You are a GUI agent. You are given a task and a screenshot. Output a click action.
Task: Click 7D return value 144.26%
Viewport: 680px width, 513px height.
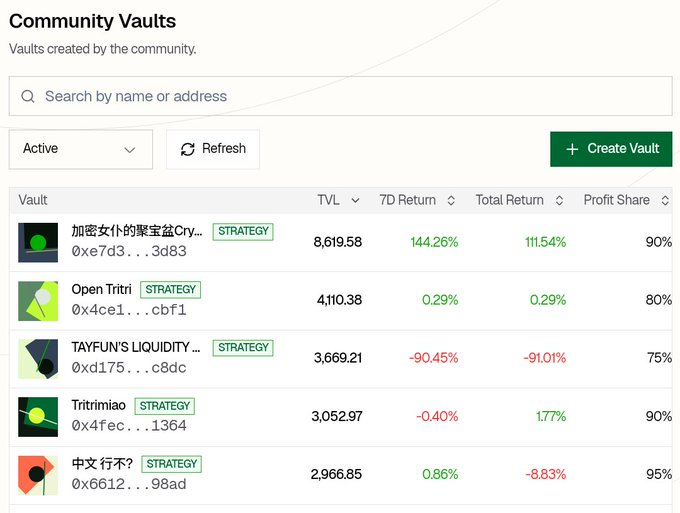point(434,242)
